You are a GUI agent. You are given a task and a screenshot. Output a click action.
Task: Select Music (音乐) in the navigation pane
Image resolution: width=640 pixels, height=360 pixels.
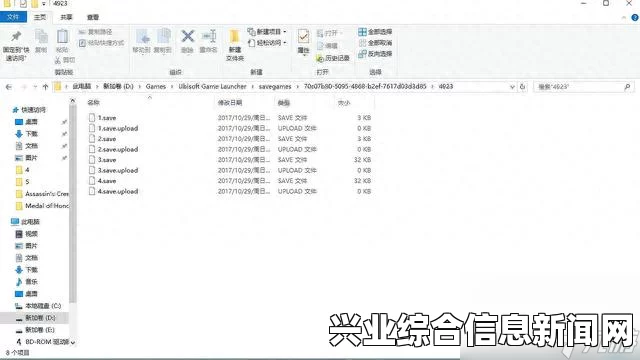tap(31, 282)
